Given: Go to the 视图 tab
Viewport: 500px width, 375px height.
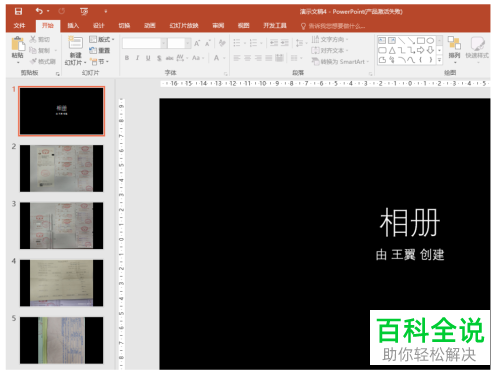Looking at the screenshot, I should pyautogui.click(x=243, y=26).
